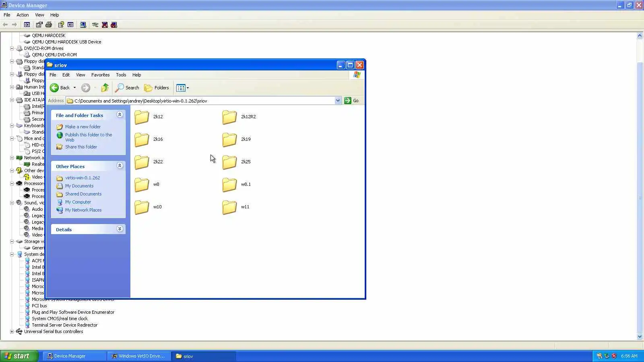Click Share this folder link
The height and width of the screenshot is (362, 644).
click(x=81, y=147)
